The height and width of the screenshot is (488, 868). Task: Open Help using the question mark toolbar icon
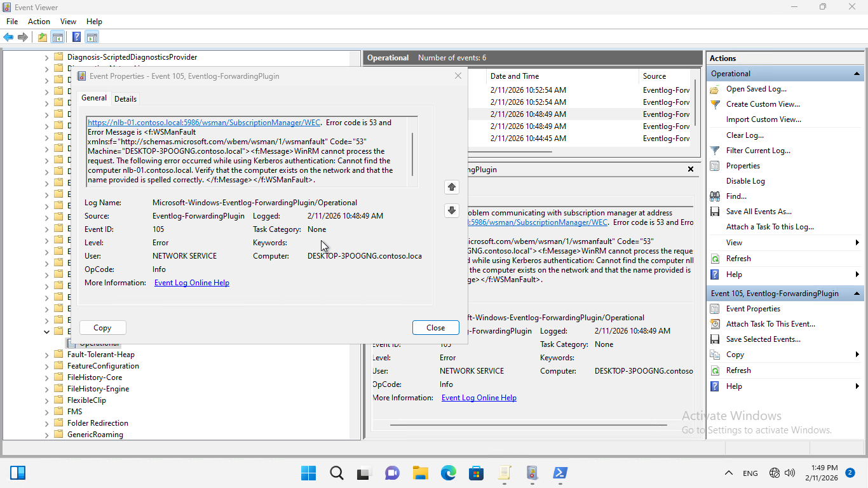tap(76, 37)
